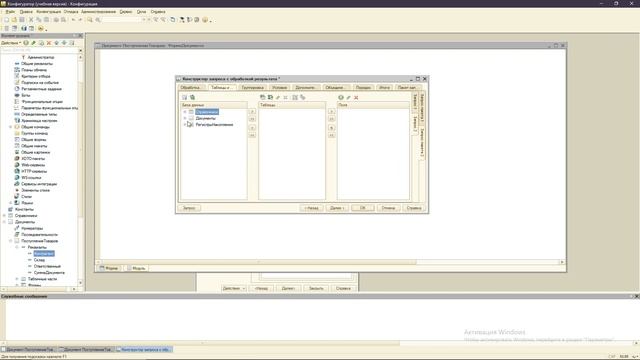Click the Open folder icon in main toolbar

(x=14, y=20)
